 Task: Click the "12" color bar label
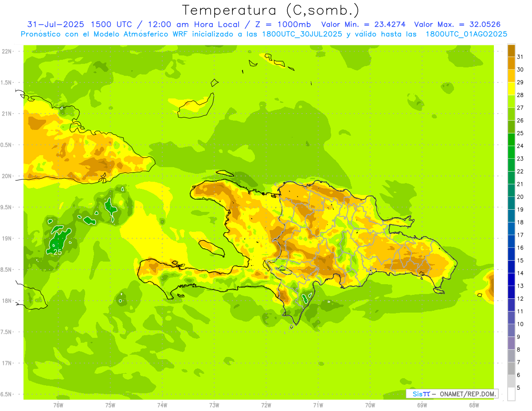coord(520,299)
